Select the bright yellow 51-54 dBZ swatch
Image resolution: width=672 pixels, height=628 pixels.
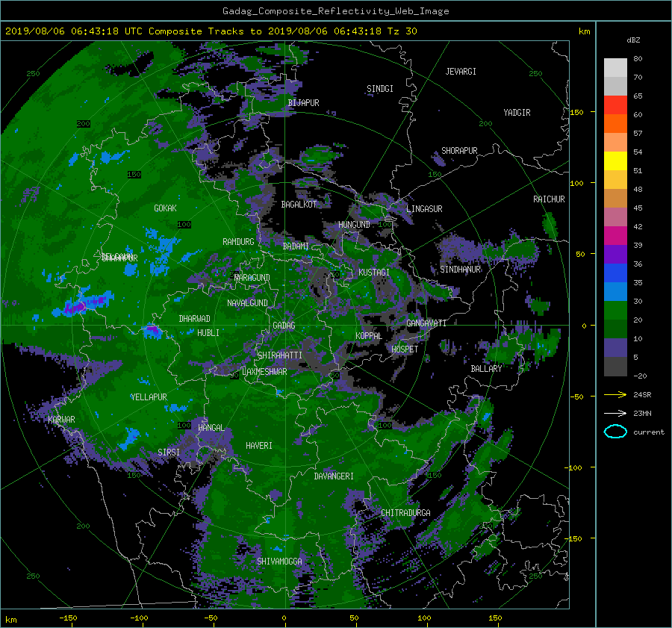click(615, 161)
